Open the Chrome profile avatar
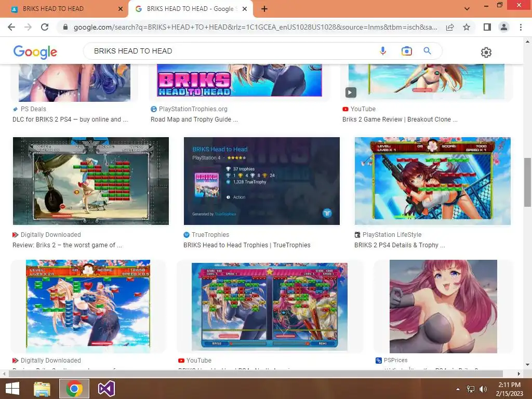Screen dimensions: 532x399 [x=504, y=27]
